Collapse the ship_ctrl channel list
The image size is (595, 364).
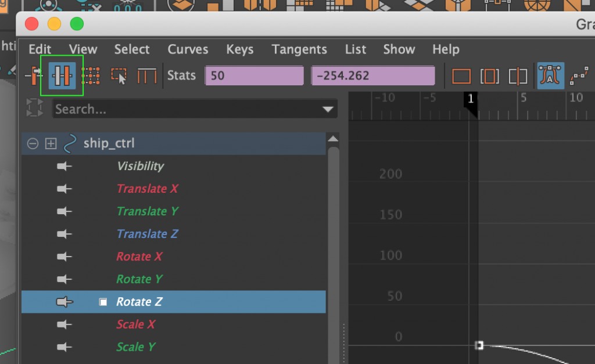33,143
